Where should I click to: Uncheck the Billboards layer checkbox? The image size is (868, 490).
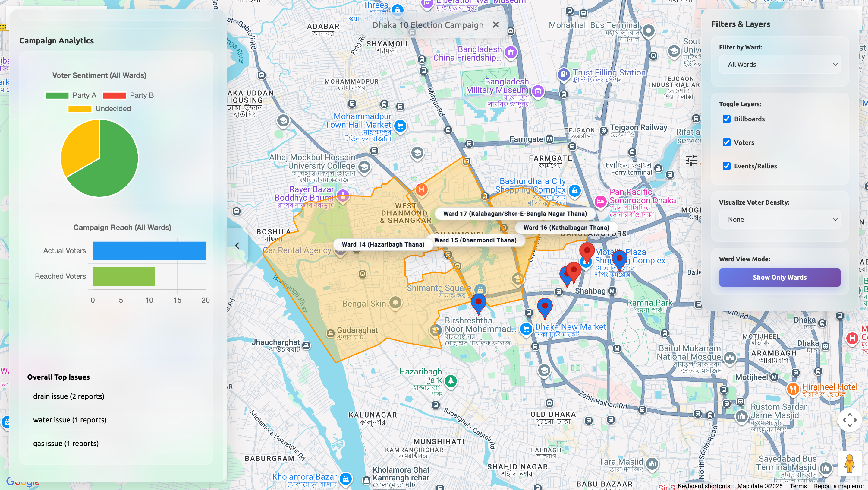[726, 119]
